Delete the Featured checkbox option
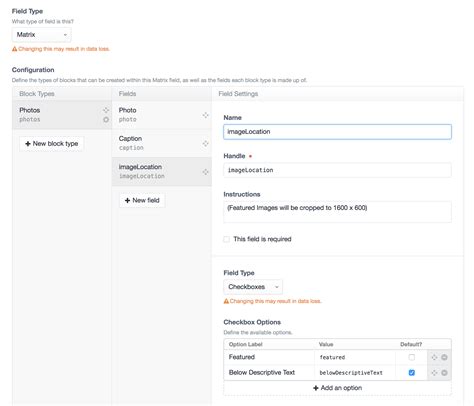Screen dimensions: 474x406 point(444,357)
